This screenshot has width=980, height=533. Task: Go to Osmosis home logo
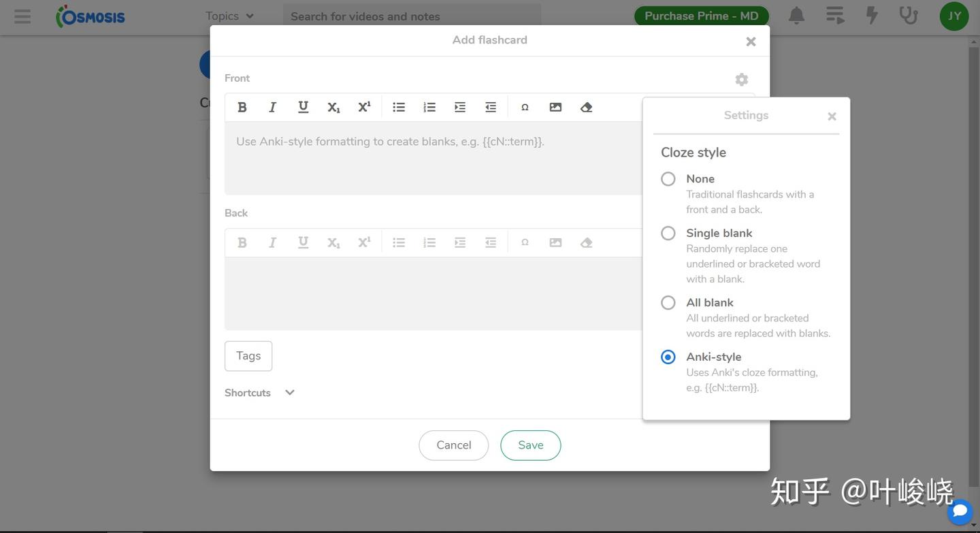pos(91,16)
